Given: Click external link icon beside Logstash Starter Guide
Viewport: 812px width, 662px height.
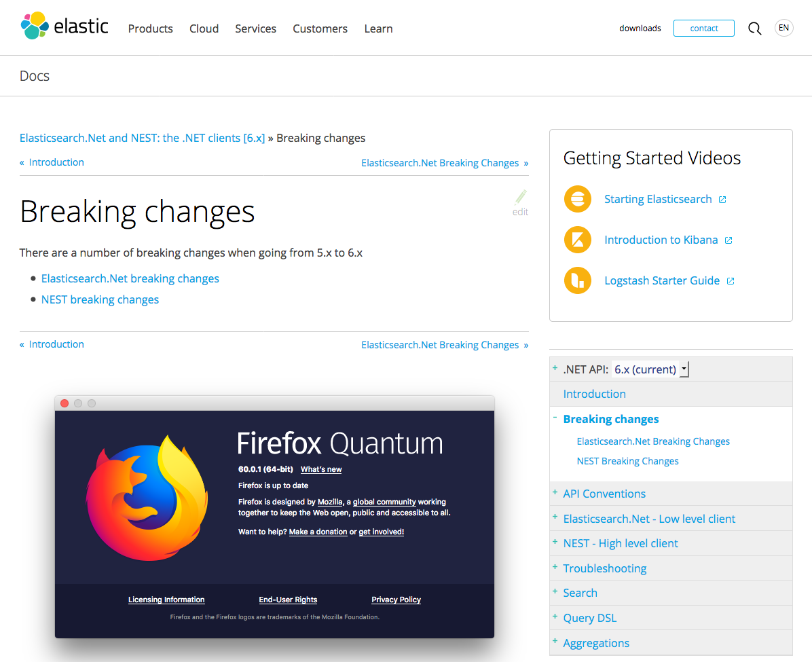Looking at the screenshot, I should tap(731, 280).
